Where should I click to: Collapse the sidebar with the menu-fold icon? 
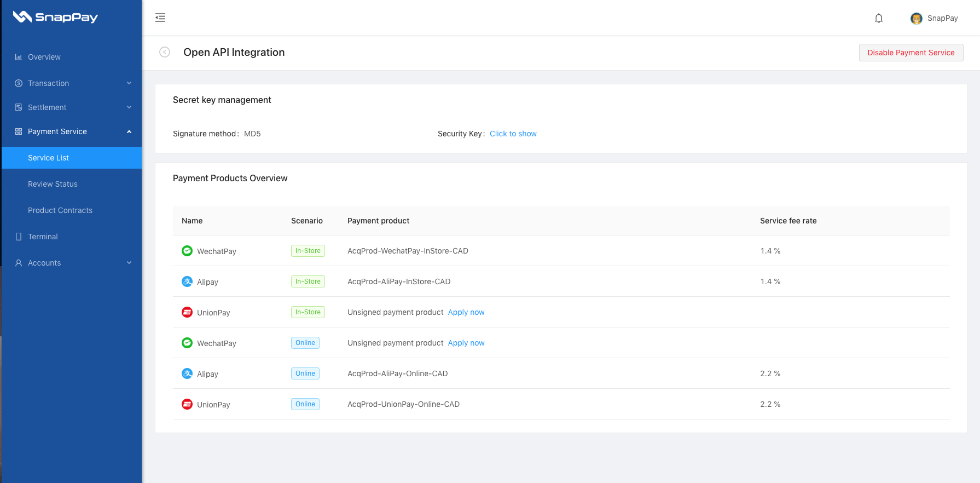tap(160, 18)
